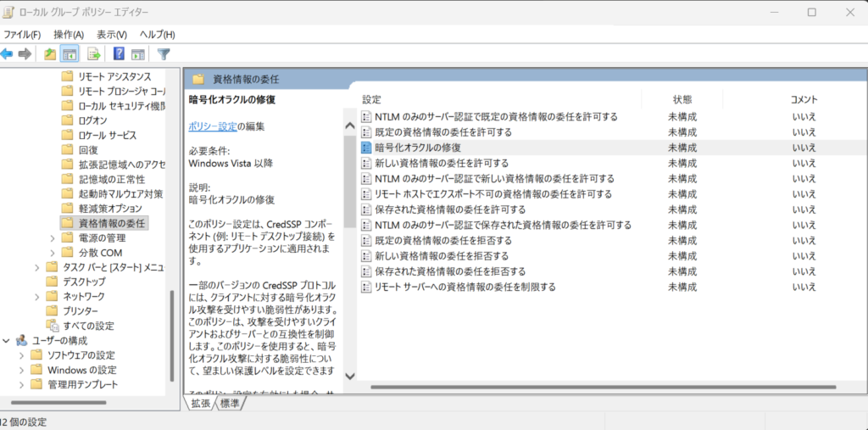Click the blue Back arrow in the toolbar
Viewport: 868px width, 430px height.
click(7, 53)
